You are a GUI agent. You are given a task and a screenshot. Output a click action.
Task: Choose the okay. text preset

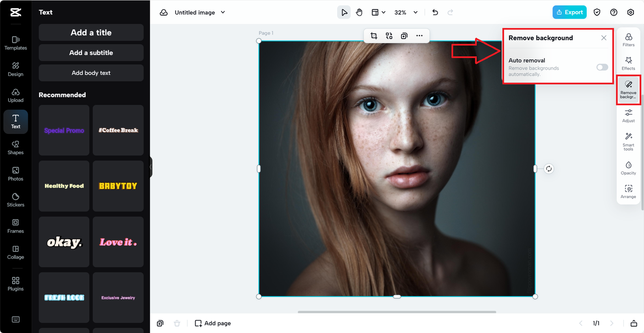[x=64, y=242]
